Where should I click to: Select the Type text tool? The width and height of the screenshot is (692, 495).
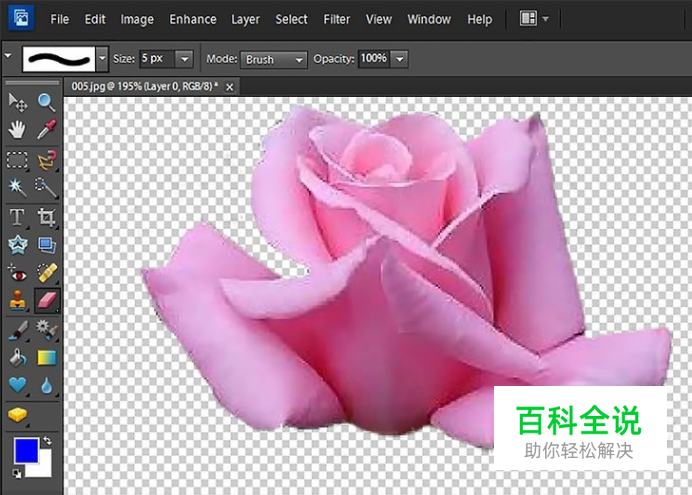pos(18,217)
